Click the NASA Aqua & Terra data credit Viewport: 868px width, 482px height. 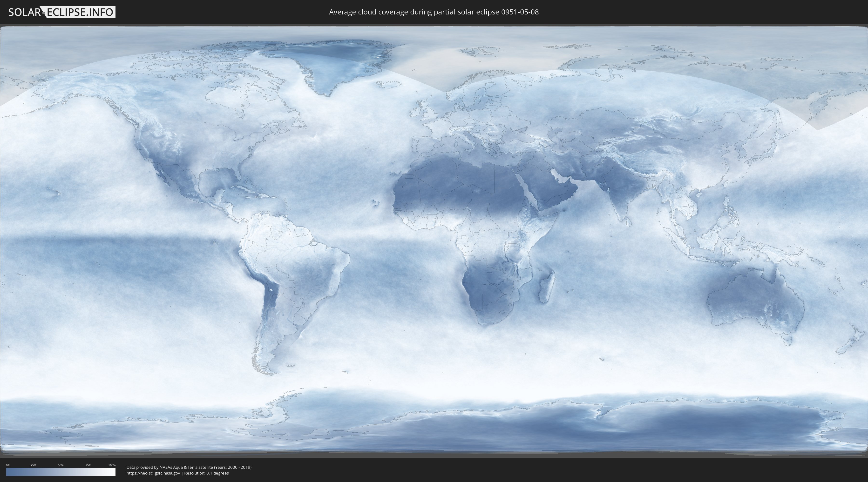[189, 467]
